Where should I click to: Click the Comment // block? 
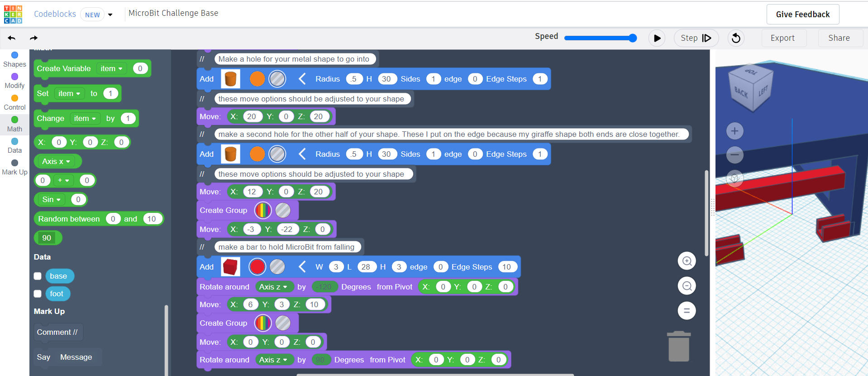point(58,332)
